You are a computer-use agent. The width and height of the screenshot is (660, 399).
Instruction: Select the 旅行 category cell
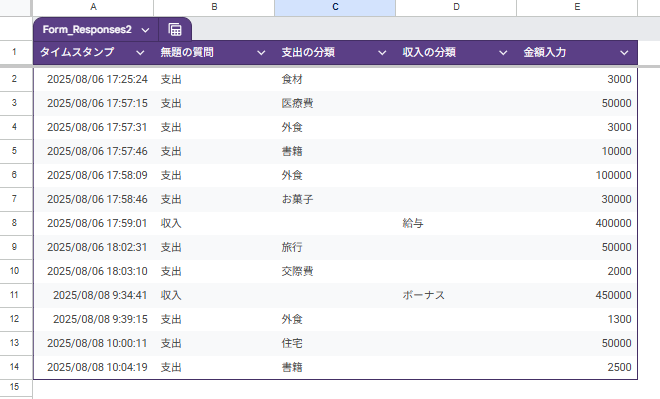[335, 247]
